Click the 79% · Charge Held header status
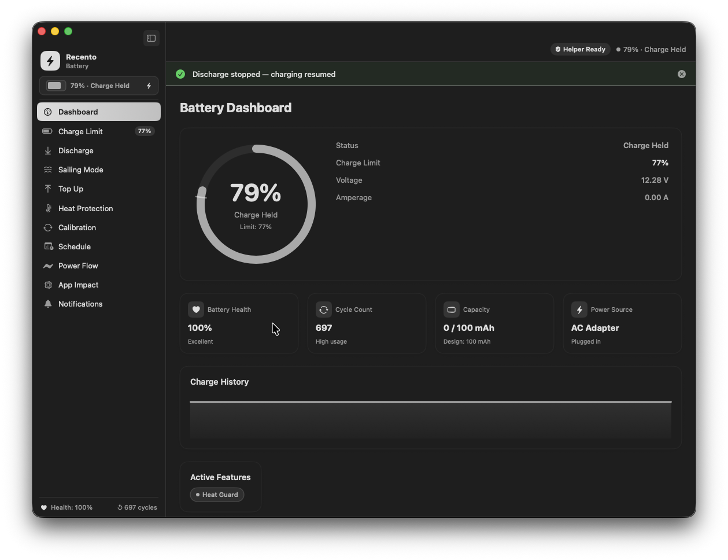 (x=651, y=49)
